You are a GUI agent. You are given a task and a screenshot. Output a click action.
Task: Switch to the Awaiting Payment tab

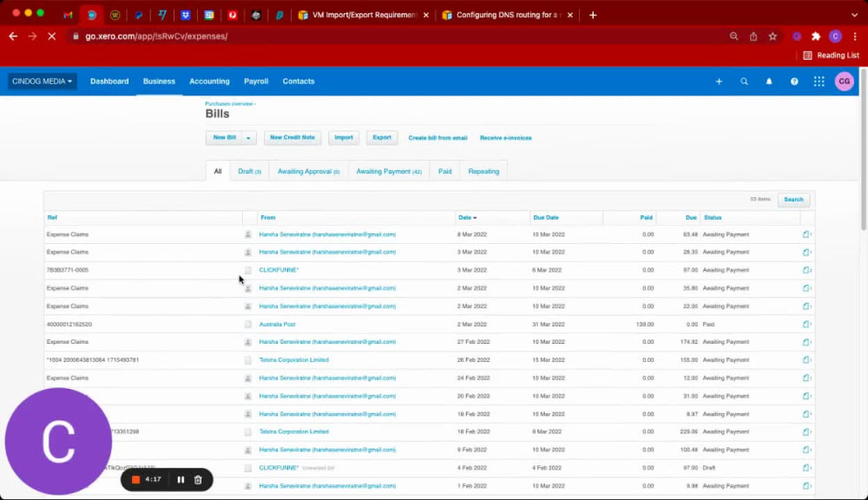point(389,172)
